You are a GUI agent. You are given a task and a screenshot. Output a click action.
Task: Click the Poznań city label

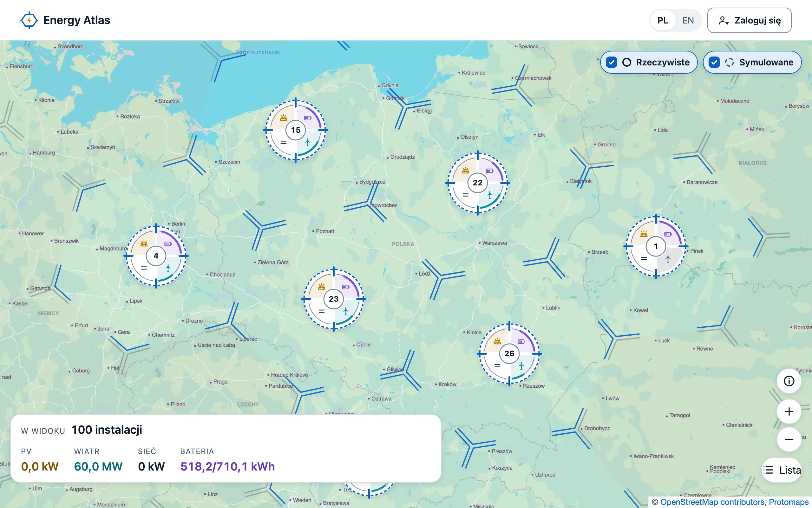[325, 231]
